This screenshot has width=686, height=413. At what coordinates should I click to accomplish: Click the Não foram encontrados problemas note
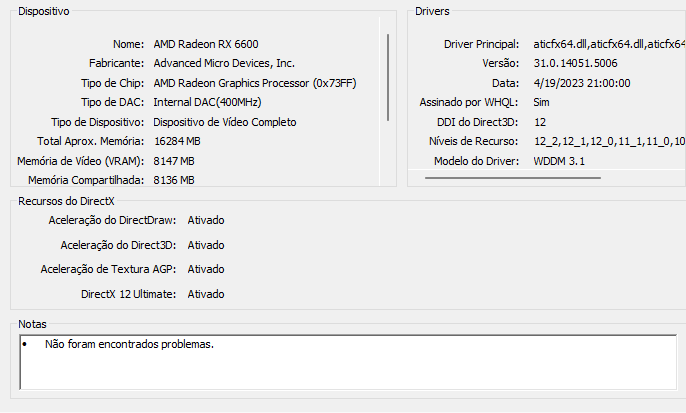point(130,344)
